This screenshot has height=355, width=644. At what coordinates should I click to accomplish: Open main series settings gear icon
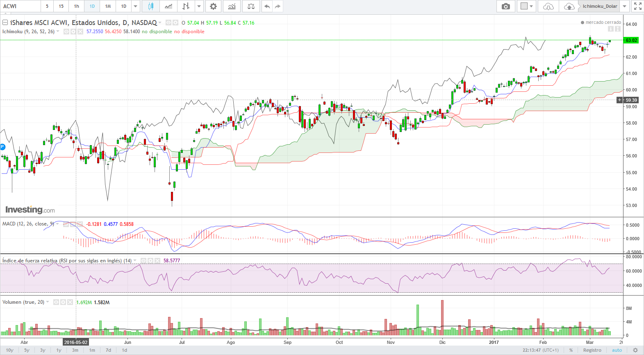[x=175, y=23]
